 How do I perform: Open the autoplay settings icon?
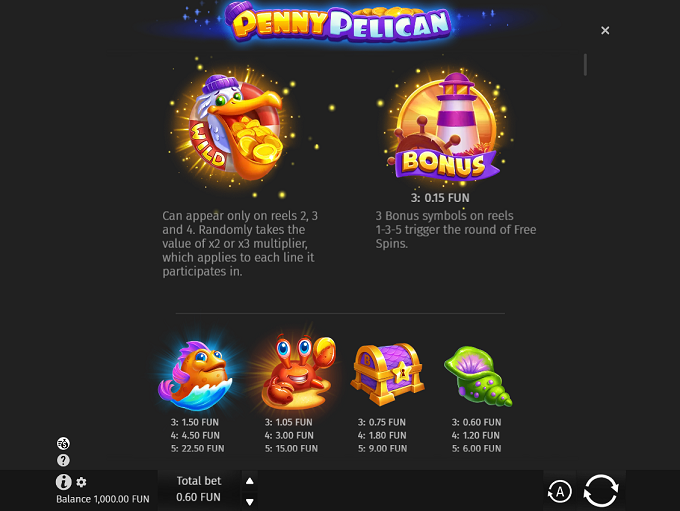pyautogui.click(x=559, y=491)
